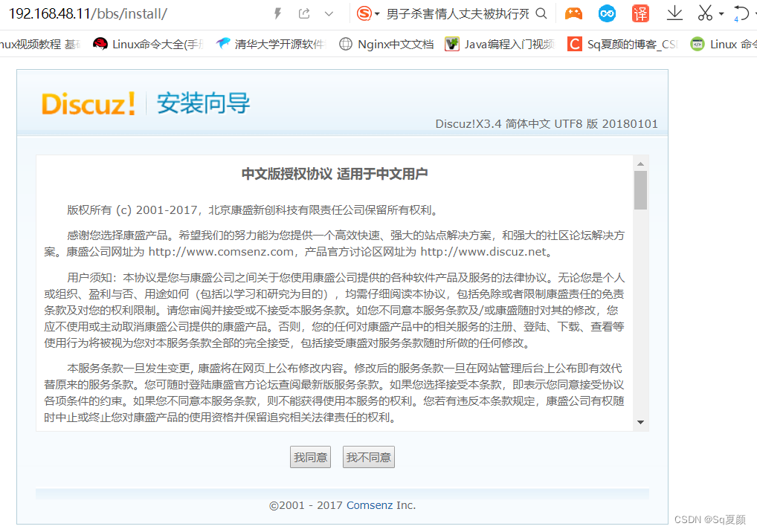
Task: Expand the screenshot tool dropdown arrow
Action: tap(721, 14)
